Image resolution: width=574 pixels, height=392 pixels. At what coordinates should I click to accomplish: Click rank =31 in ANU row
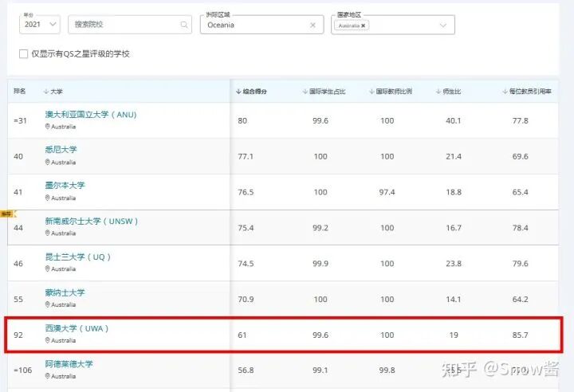[x=20, y=121]
